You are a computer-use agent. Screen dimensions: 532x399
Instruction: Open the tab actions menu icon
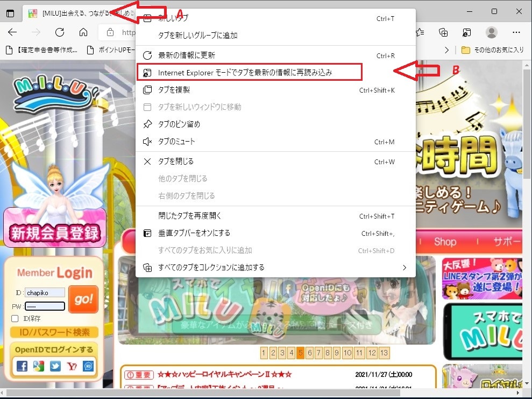[x=11, y=13]
